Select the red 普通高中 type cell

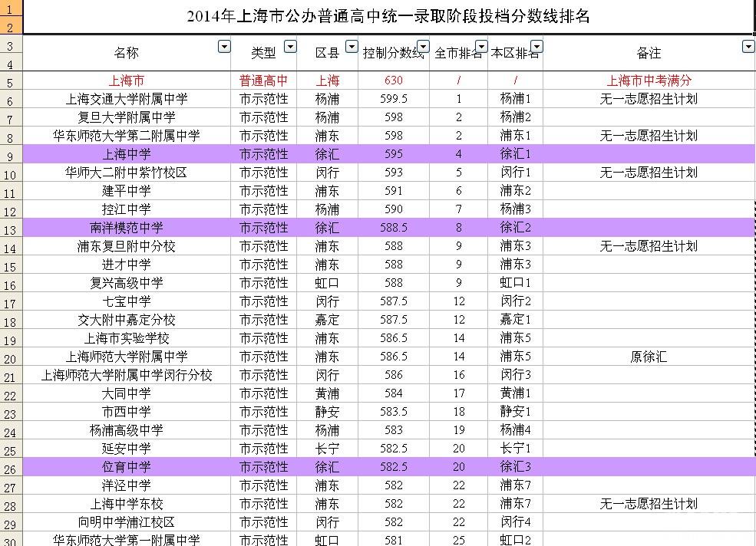(x=264, y=81)
